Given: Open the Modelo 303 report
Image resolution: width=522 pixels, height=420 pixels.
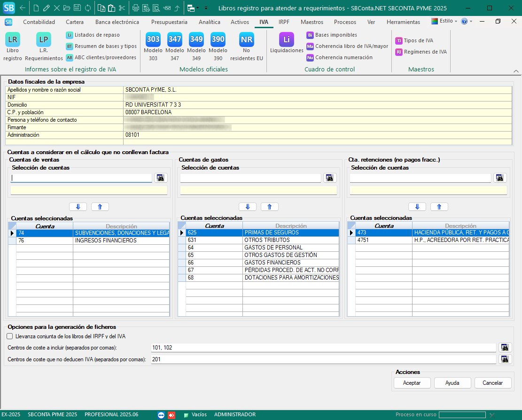Looking at the screenshot, I should point(153,41).
